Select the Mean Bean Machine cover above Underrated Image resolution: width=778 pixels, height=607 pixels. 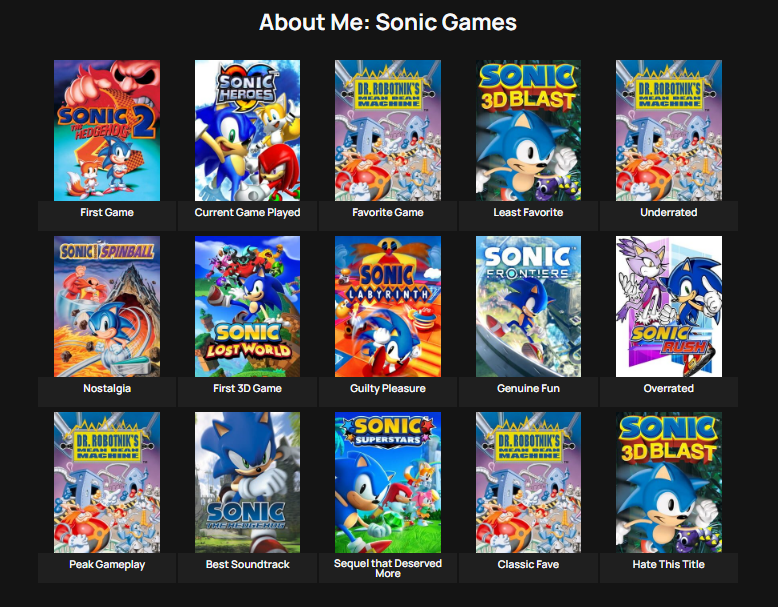pyautogui.click(x=668, y=131)
